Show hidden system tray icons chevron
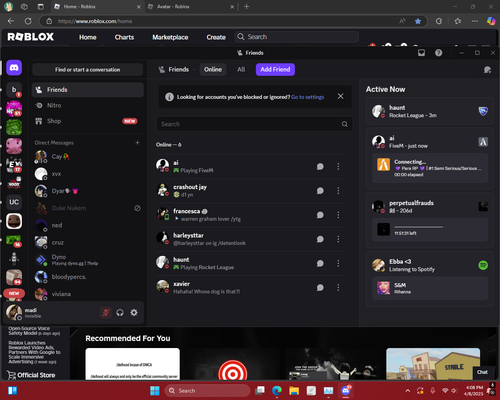 coord(408,390)
